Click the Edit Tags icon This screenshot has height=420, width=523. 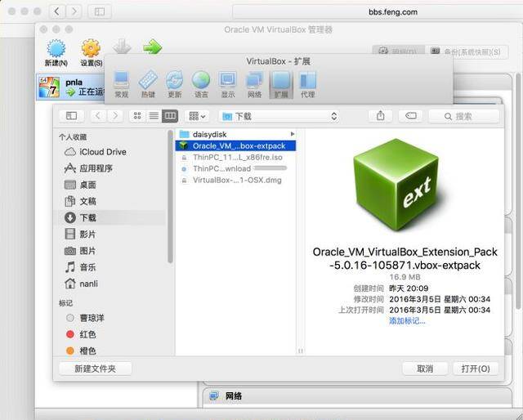point(410,116)
